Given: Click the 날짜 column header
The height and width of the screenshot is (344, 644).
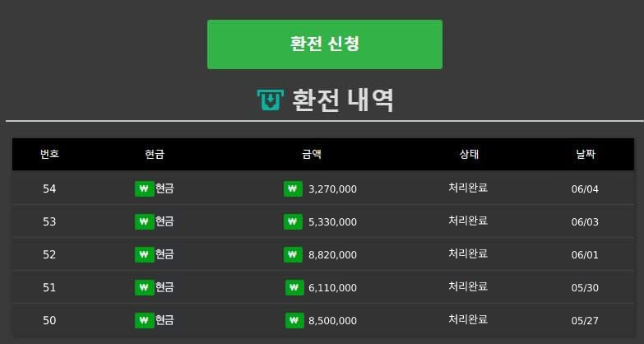Looking at the screenshot, I should click(x=585, y=154).
